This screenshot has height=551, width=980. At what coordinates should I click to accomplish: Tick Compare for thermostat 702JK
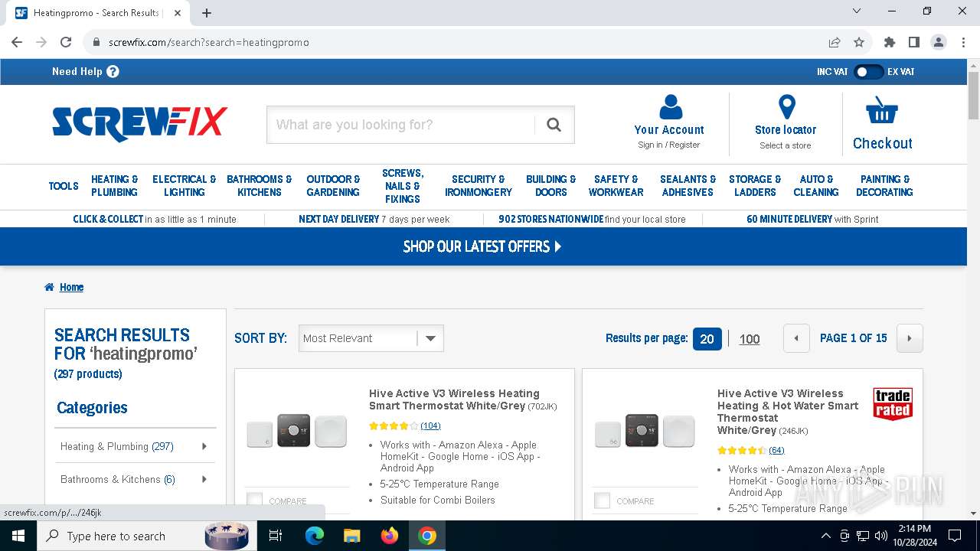tap(254, 500)
